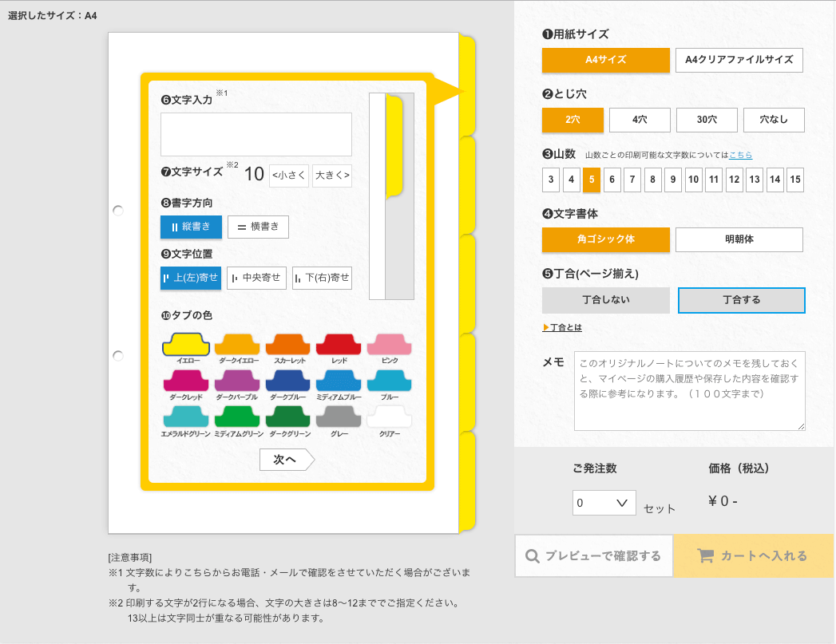Image resolution: width=836 pixels, height=644 pixels.
Task: Click the 次へ next button
Action: 287,460
